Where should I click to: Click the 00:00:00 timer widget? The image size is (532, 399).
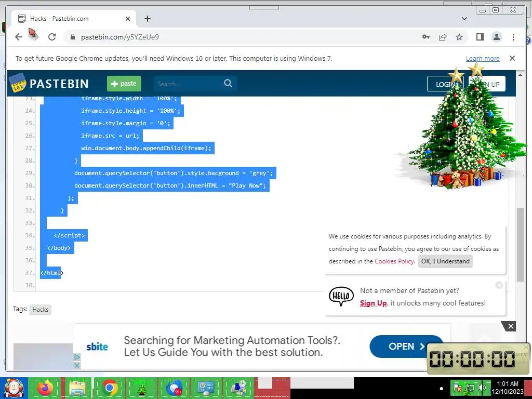click(x=478, y=358)
